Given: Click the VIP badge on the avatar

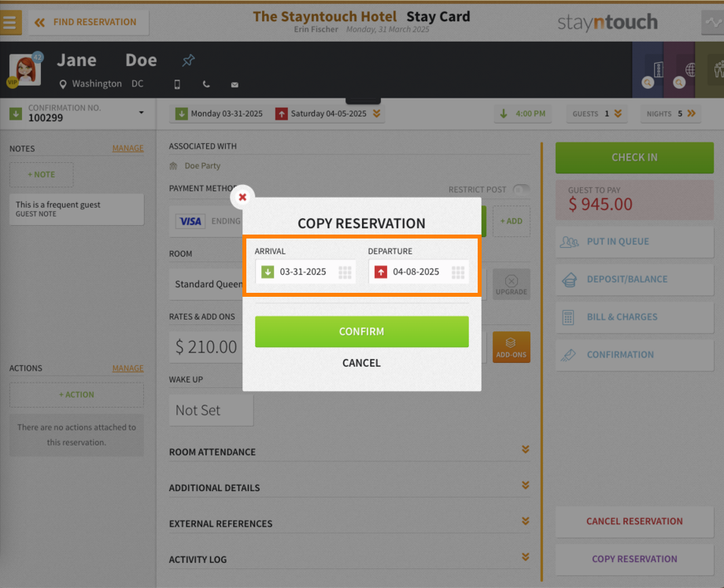Looking at the screenshot, I should click(x=12, y=82).
